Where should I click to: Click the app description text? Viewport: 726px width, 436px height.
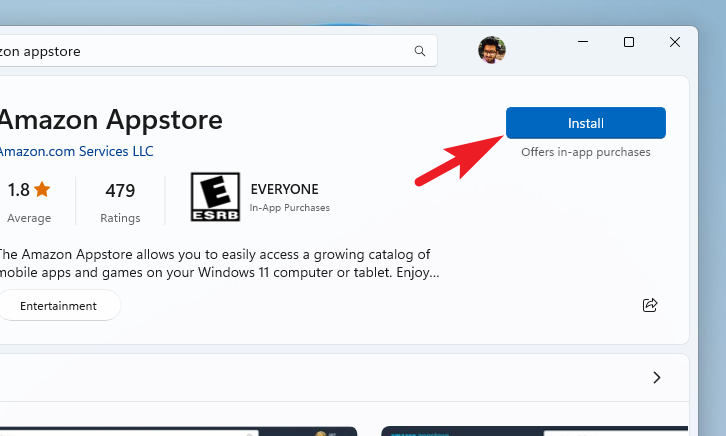(219, 263)
